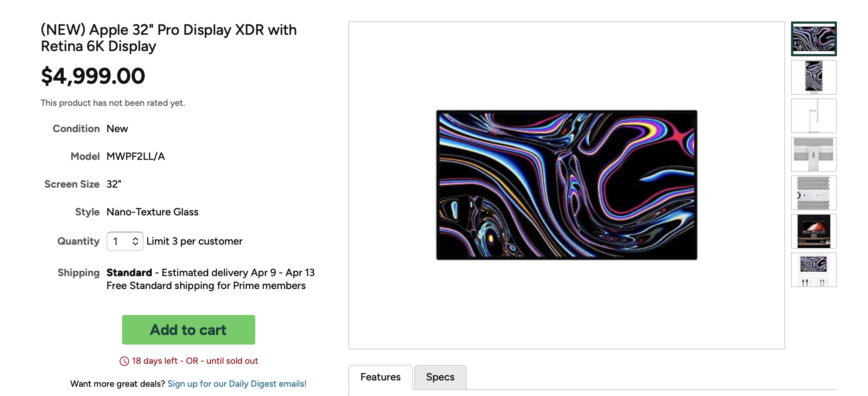Select the portrait-orientation display thumbnail
The width and height of the screenshot is (868, 396).
[x=814, y=77]
